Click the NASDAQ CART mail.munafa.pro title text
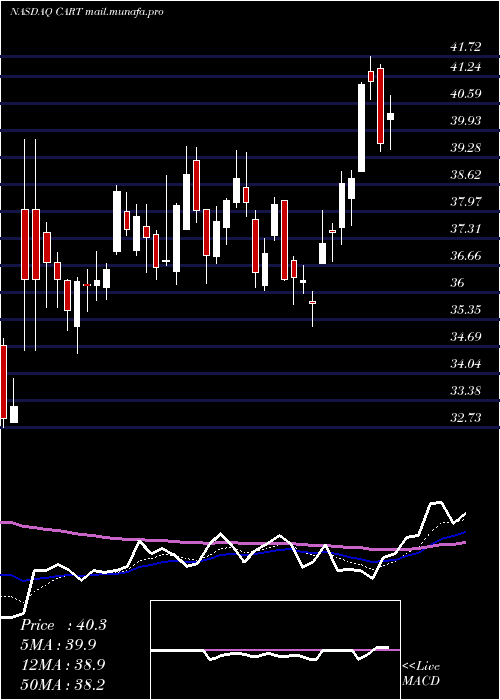This screenshot has width=500, height=700. tap(86, 12)
